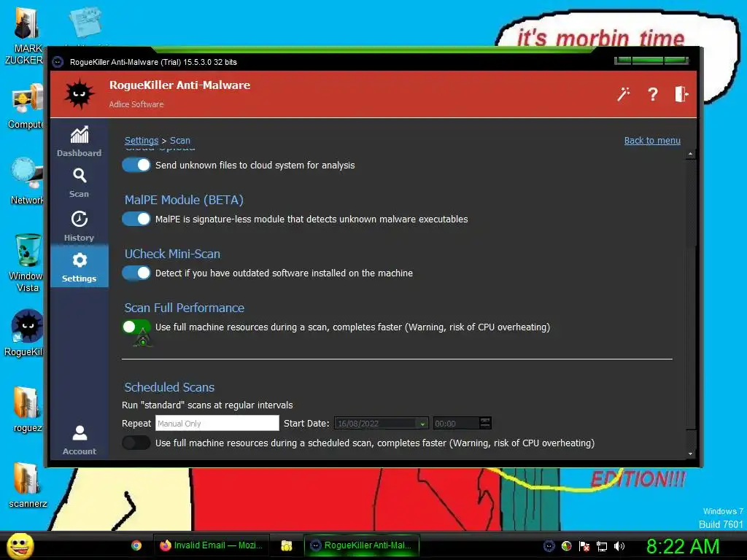This screenshot has height=560, width=747.
Task: Go to the Scan section in the sidebar
Action: (x=79, y=182)
